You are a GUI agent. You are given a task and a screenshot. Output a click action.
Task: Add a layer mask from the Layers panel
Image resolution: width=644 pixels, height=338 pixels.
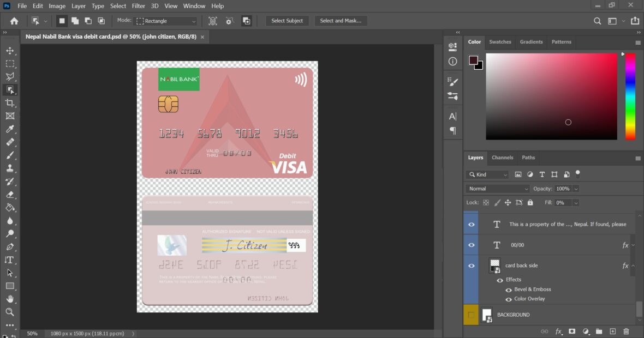572,331
